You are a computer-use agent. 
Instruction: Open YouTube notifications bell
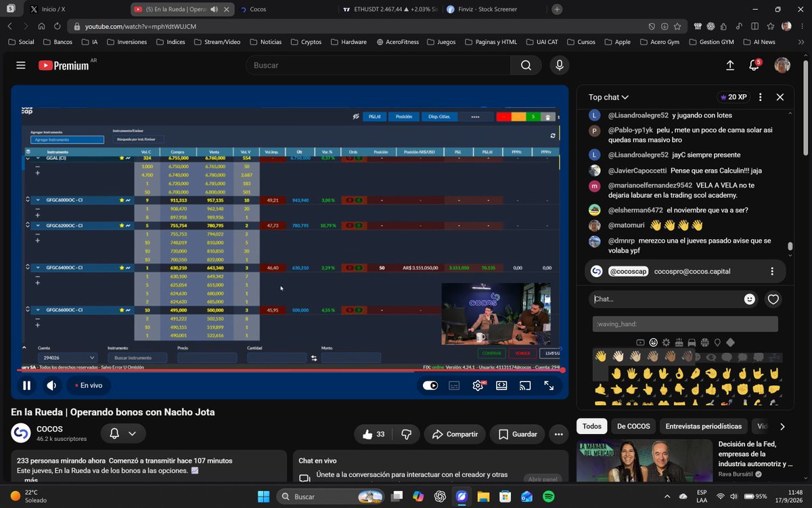pos(754,65)
